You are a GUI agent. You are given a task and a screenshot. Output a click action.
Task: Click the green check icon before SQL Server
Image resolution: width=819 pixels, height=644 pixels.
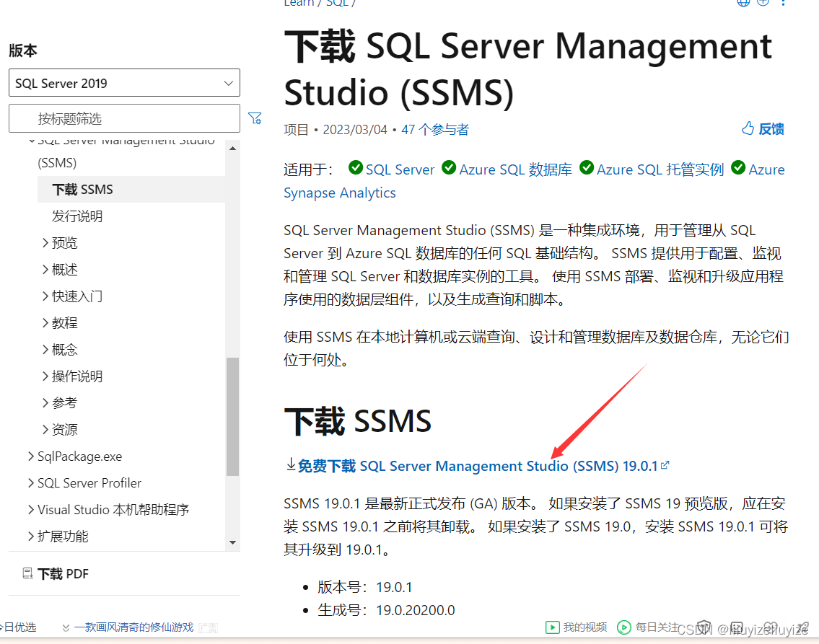[x=356, y=168]
